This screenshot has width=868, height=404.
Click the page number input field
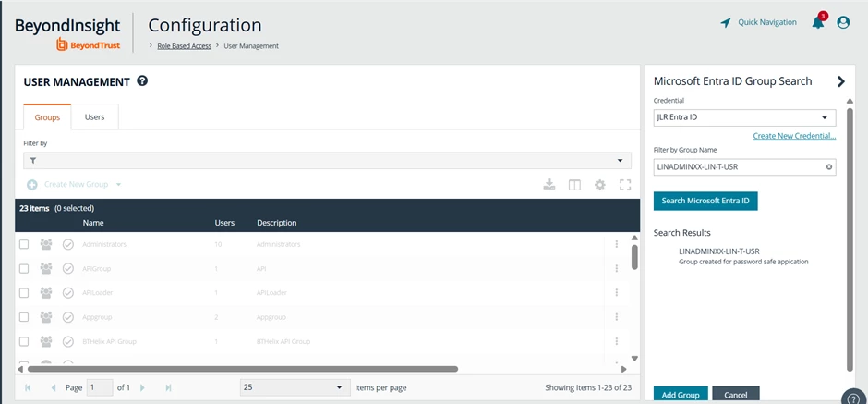tap(100, 387)
